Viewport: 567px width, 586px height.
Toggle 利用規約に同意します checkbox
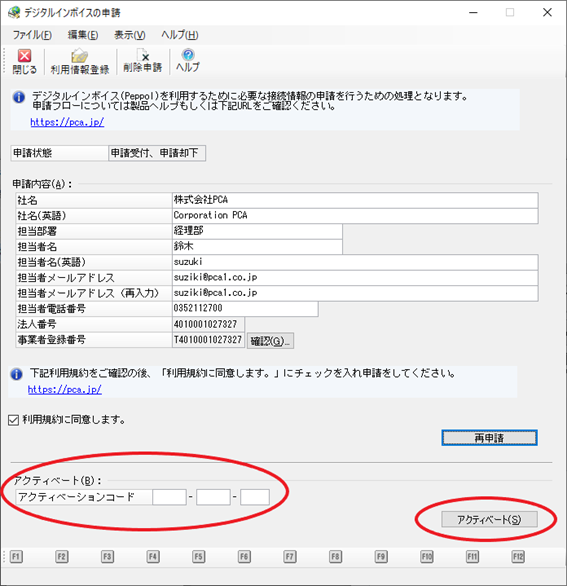tap(13, 420)
